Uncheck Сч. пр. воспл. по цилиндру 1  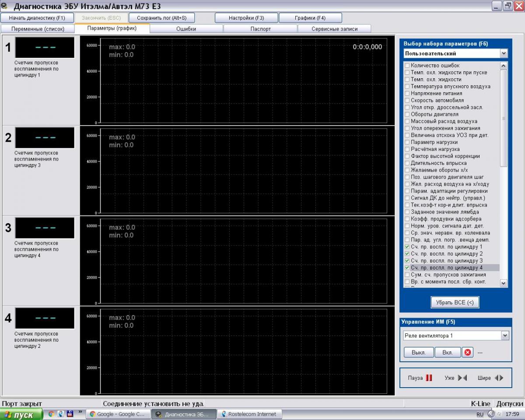[407, 247]
